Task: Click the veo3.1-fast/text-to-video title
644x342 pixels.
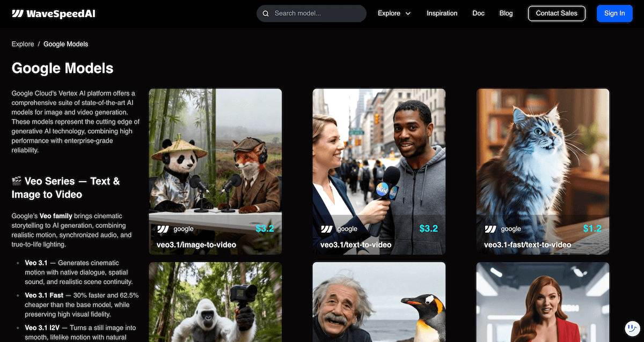Action: click(x=528, y=245)
